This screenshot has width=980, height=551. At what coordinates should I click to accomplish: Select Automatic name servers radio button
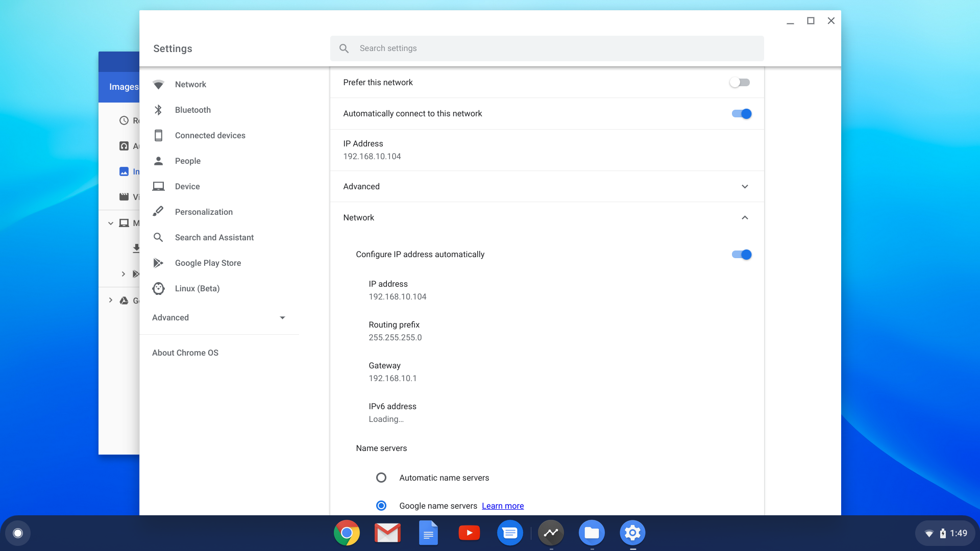click(381, 478)
